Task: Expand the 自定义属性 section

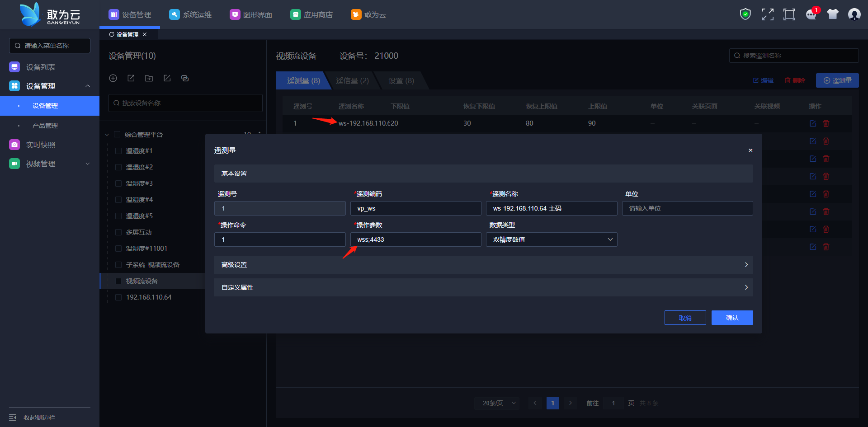Action: click(x=483, y=287)
